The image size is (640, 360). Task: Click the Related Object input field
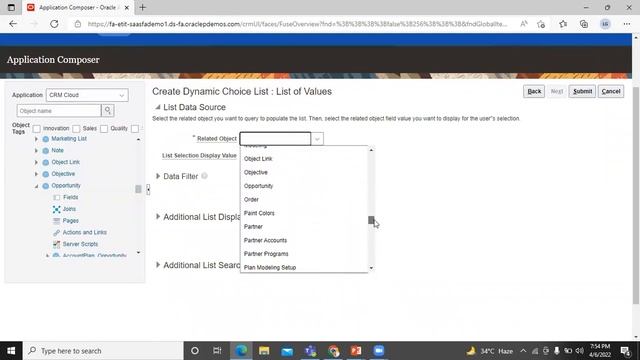pyautogui.click(x=276, y=139)
